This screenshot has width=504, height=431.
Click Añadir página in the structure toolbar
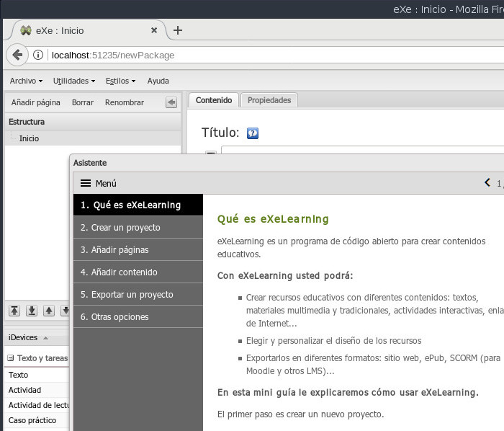[x=36, y=102]
